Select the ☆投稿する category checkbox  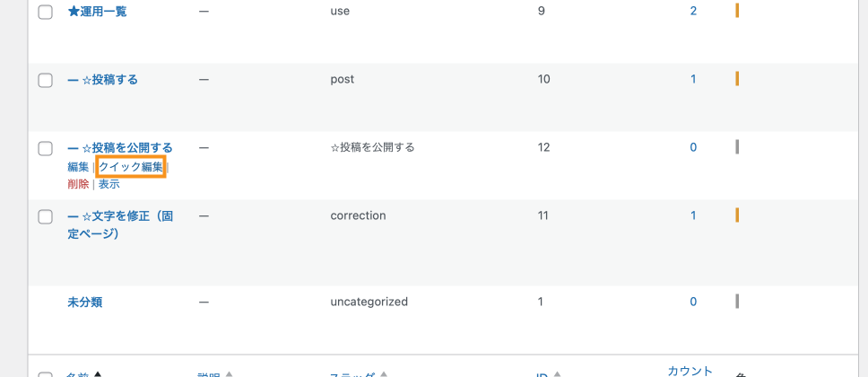click(46, 80)
